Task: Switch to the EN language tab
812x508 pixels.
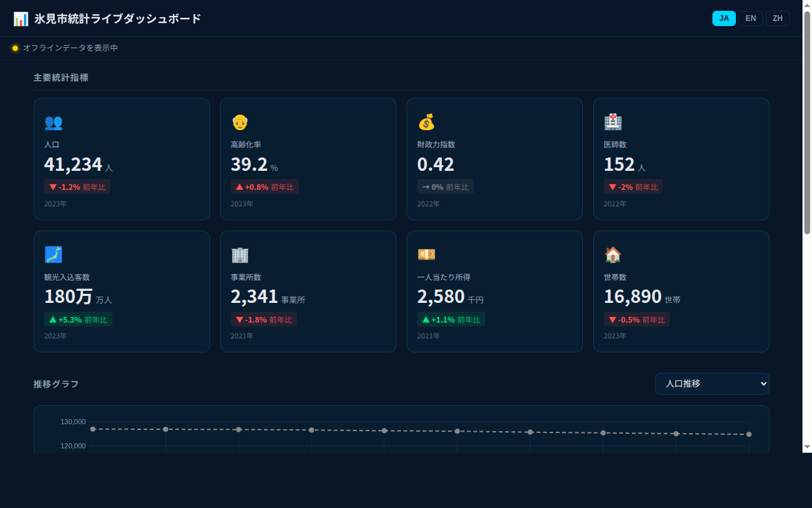Action: coord(750,18)
